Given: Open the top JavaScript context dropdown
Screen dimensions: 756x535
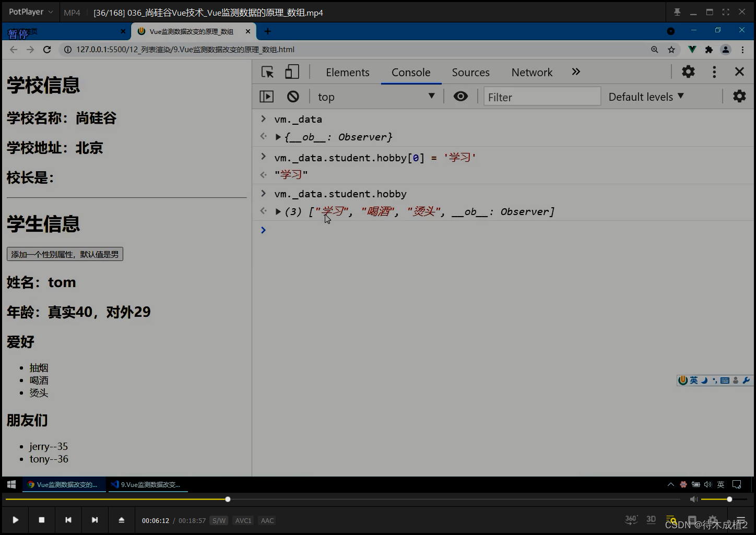Looking at the screenshot, I should point(376,97).
